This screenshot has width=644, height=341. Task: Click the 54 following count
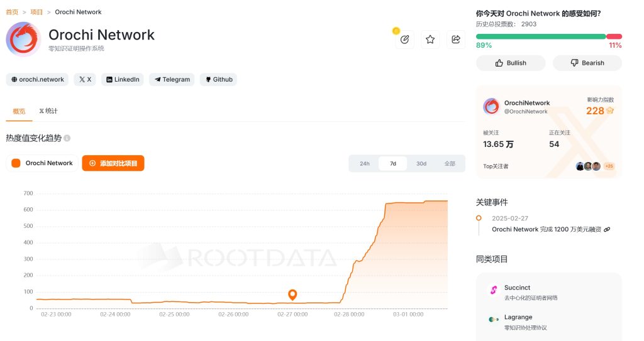[x=554, y=144]
